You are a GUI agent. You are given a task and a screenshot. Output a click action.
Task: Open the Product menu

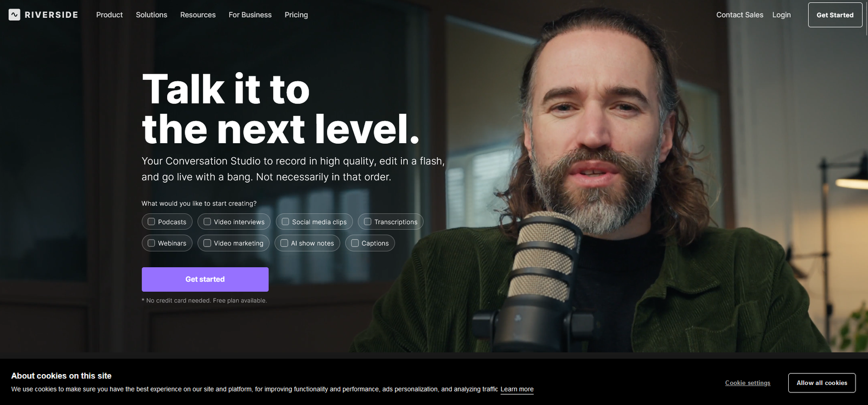110,15
